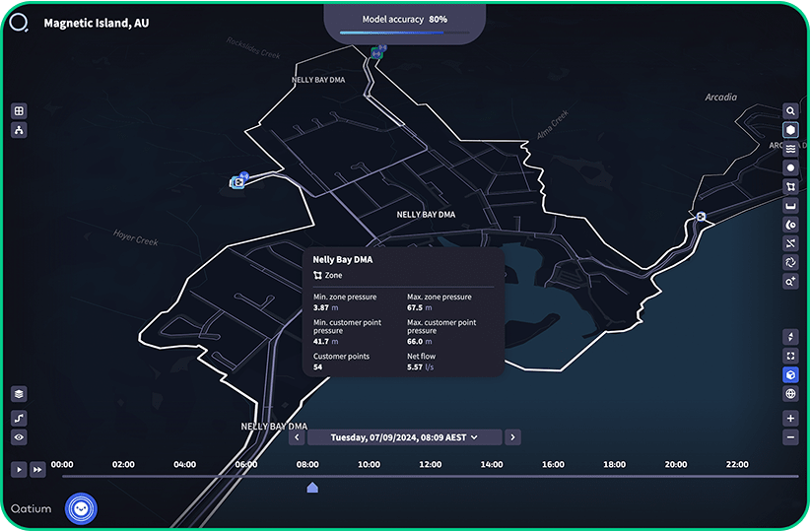Toggle the eye visibility icon
The image size is (811, 532).
[19, 436]
